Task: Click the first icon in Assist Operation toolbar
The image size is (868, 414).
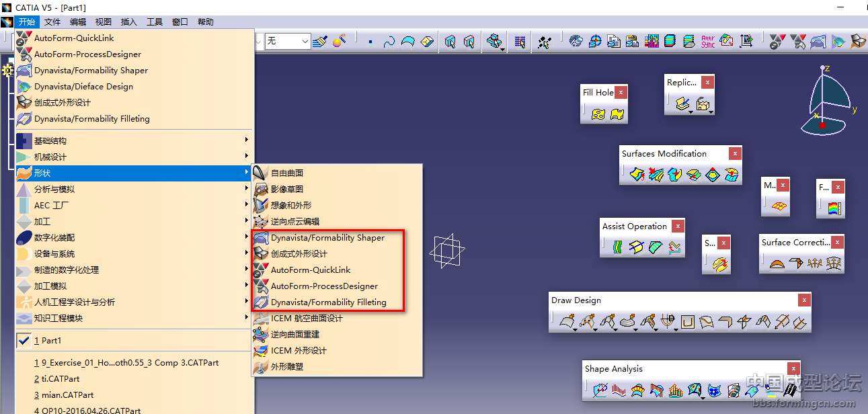Action: point(617,247)
